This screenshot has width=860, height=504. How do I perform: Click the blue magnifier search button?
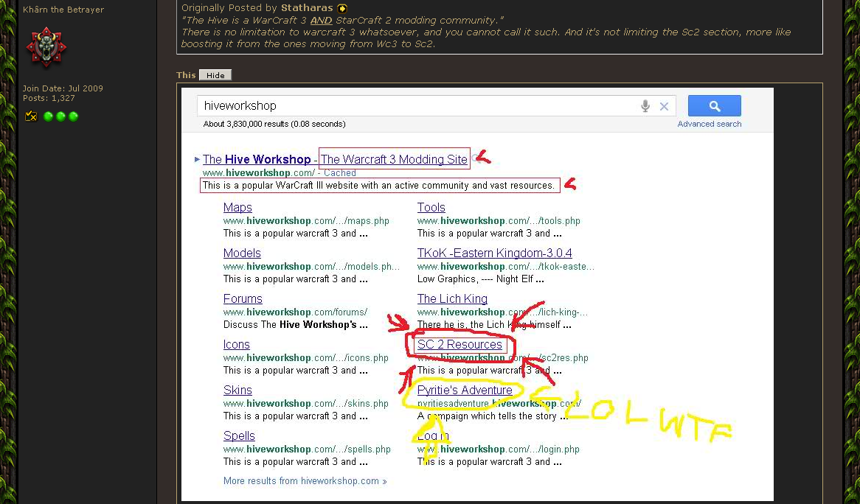714,105
